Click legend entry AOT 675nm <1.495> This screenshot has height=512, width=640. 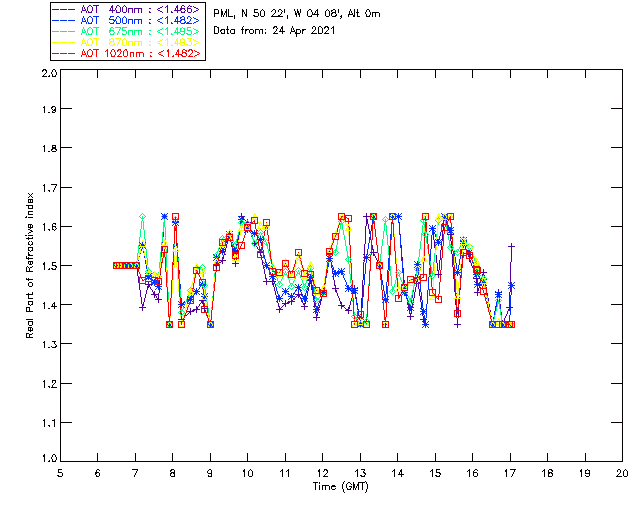click(x=127, y=31)
